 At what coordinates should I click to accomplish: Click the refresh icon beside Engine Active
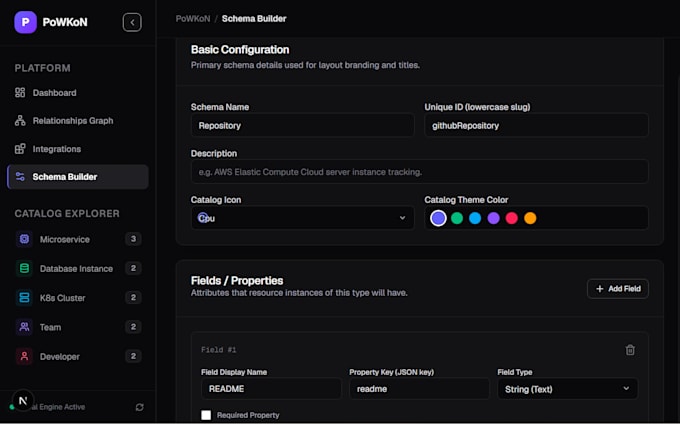140,407
